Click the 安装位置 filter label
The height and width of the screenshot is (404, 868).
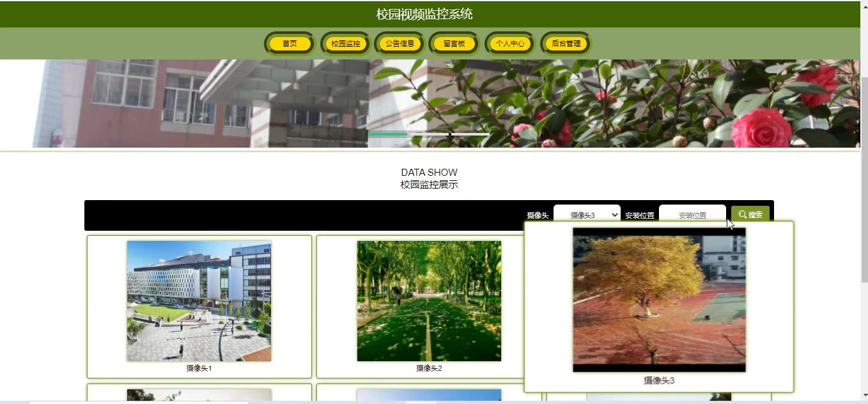click(640, 215)
